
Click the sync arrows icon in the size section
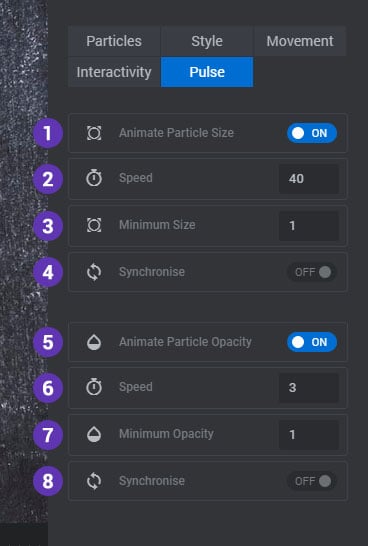[94, 272]
